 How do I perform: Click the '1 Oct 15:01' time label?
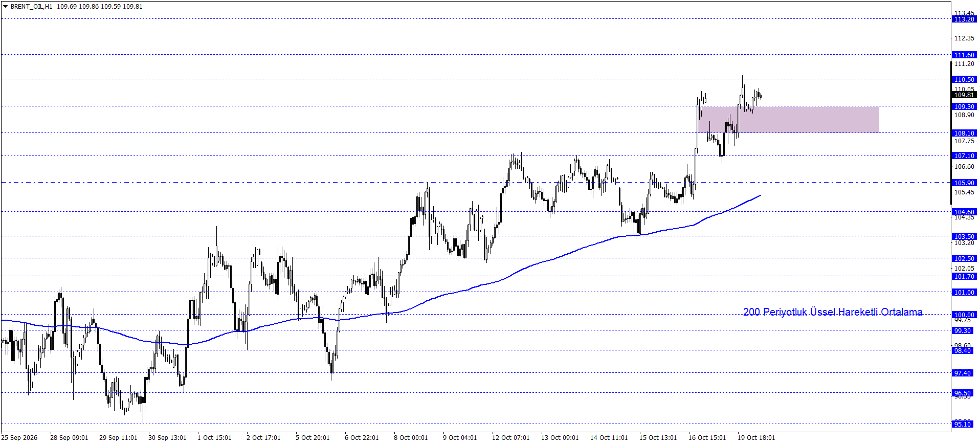coord(214,438)
